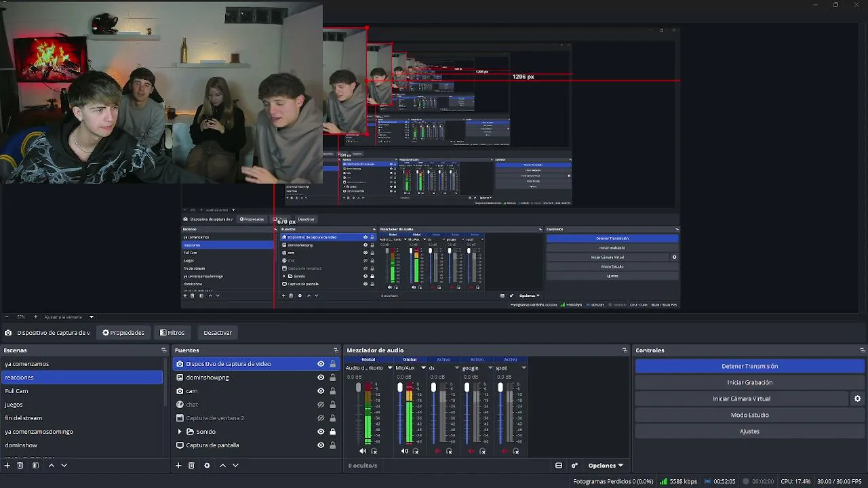The height and width of the screenshot is (488, 868).
Task: Hide the Dispositivo de captura de video source
Action: click(x=321, y=364)
